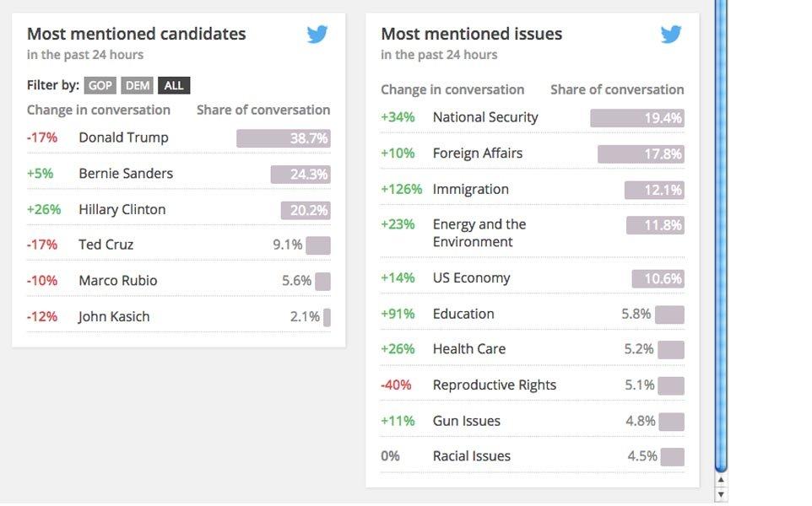Click the Reproductive Rights issue

495,385
